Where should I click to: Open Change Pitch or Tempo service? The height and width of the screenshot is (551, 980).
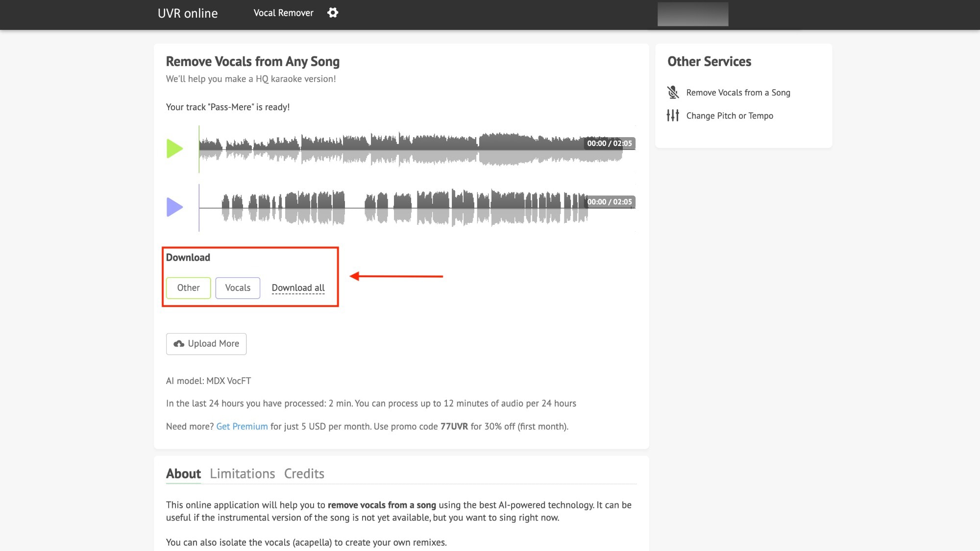click(730, 116)
